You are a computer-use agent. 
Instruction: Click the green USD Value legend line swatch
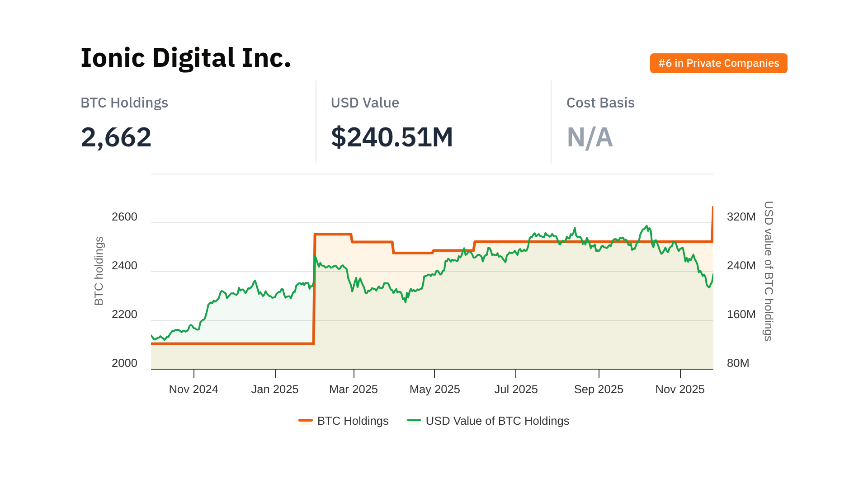point(414,421)
